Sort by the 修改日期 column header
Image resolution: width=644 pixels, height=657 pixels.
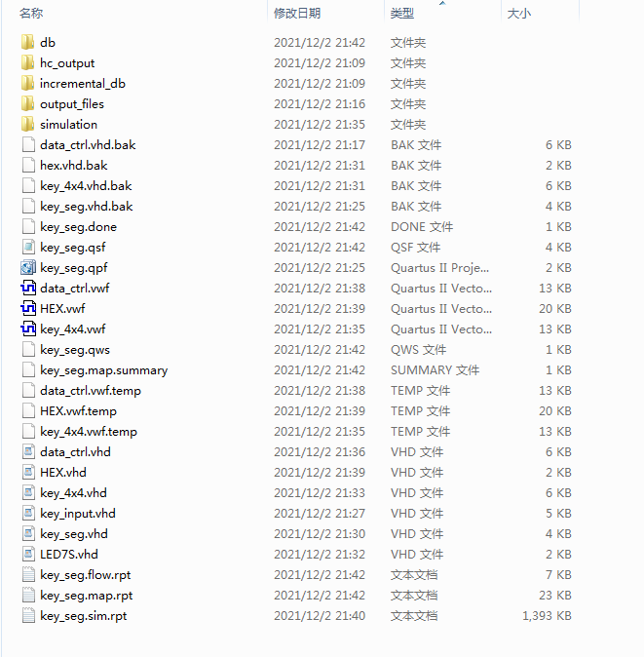click(x=297, y=14)
